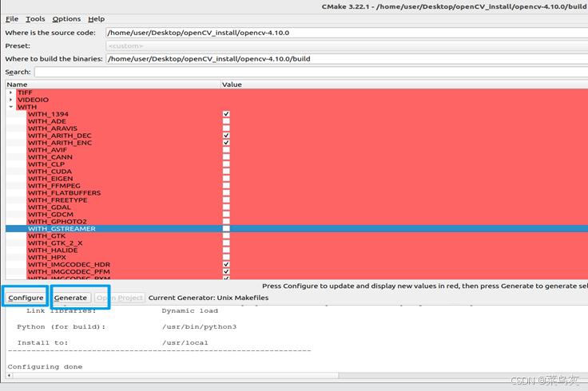Enable the WITH_GTK checkbox
588x391 pixels.
click(226, 235)
